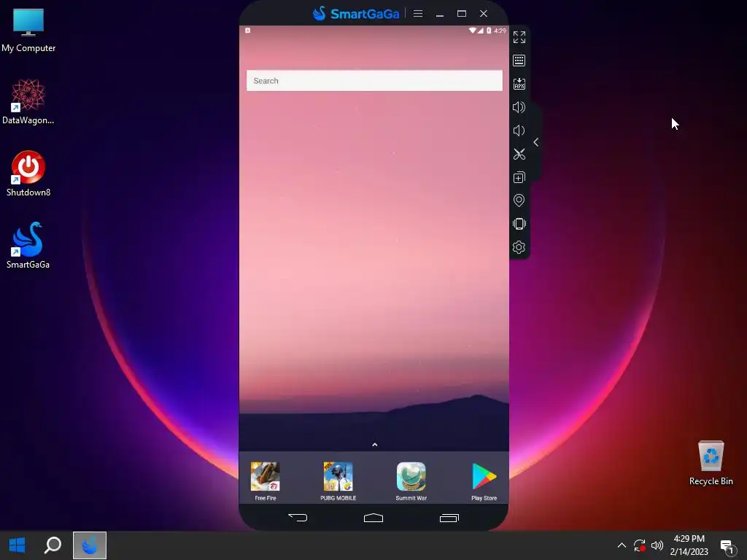The height and width of the screenshot is (560, 747).
Task: Click the Android Search field
Action: [374, 80]
